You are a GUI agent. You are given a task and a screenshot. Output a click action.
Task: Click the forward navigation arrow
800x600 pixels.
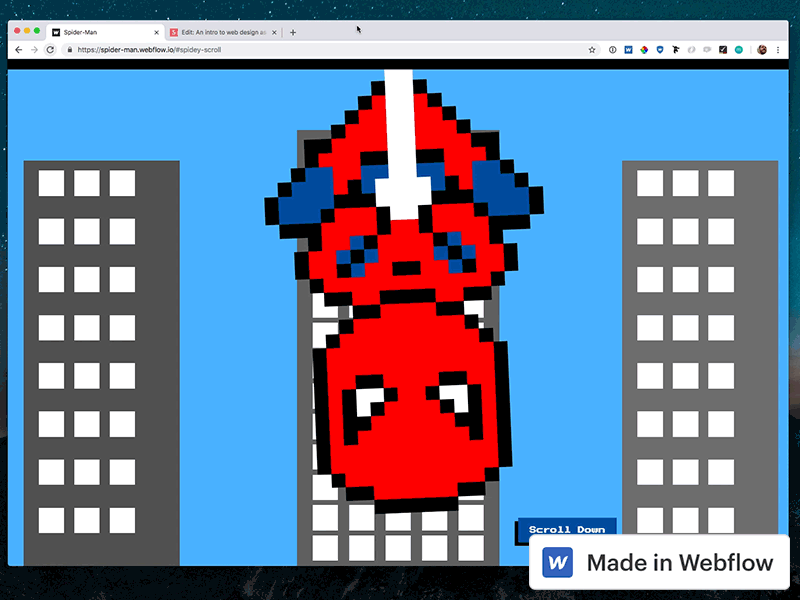click(x=35, y=48)
